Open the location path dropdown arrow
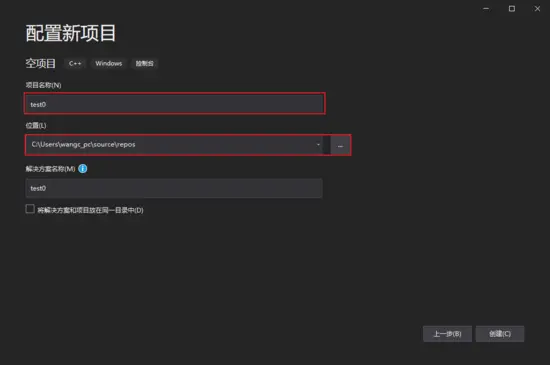The height and width of the screenshot is (365, 550). [318, 144]
